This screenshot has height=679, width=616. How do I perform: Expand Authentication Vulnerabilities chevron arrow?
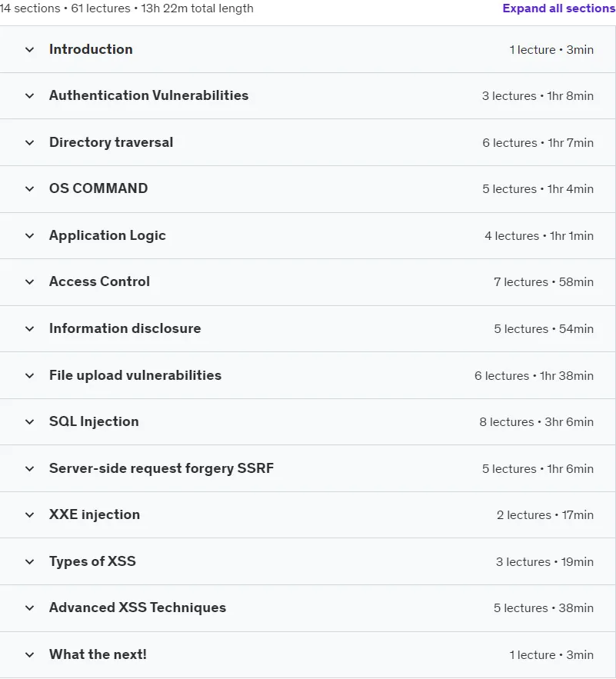(29, 95)
